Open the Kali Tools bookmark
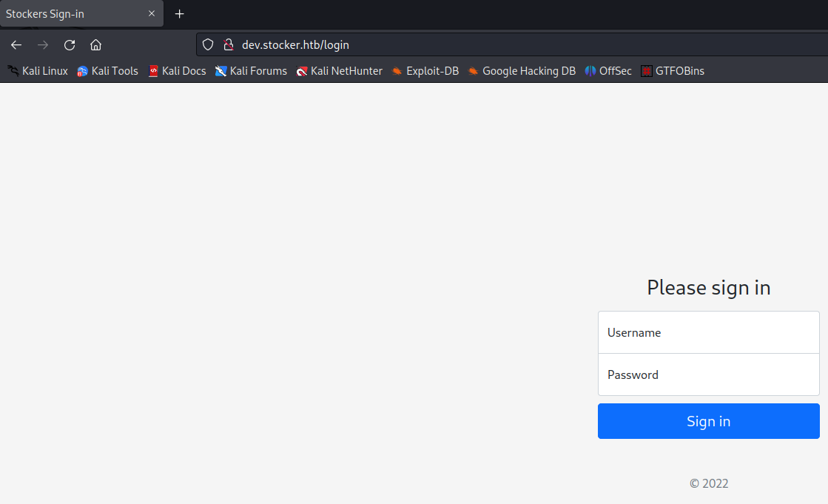The width and height of the screenshot is (828, 504). coord(108,71)
